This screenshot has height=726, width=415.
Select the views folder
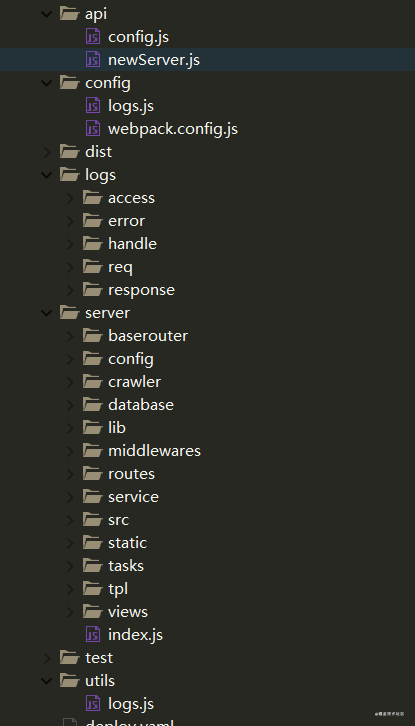[x=128, y=612]
